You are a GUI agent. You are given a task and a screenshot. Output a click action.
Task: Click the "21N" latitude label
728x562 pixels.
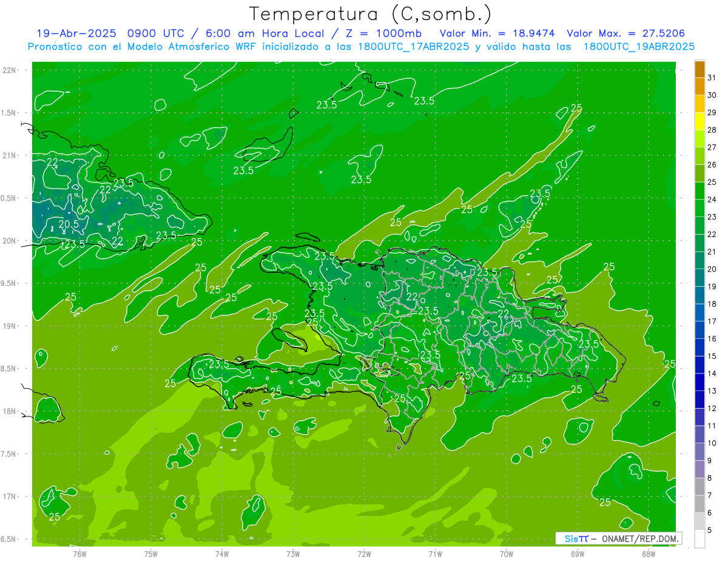pyautogui.click(x=10, y=155)
